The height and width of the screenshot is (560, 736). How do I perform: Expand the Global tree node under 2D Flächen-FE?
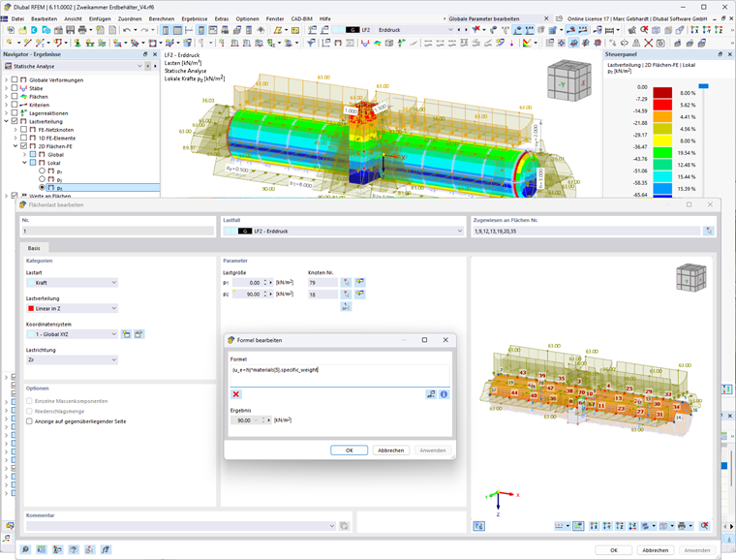pos(25,154)
